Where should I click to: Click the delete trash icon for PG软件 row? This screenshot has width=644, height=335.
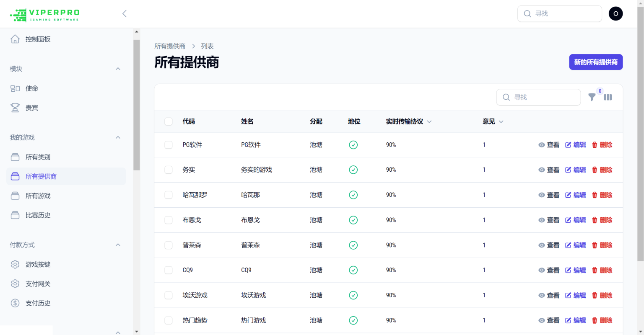click(595, 145)
